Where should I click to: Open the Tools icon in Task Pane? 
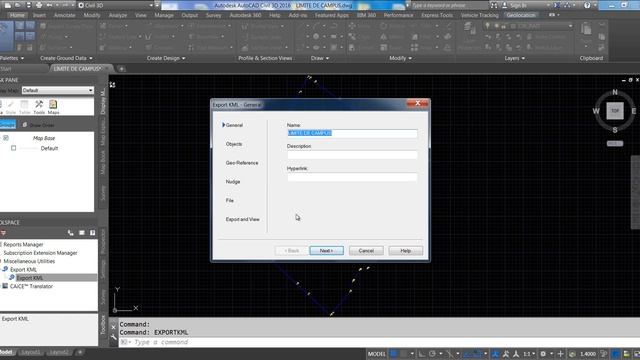[39, 107]
